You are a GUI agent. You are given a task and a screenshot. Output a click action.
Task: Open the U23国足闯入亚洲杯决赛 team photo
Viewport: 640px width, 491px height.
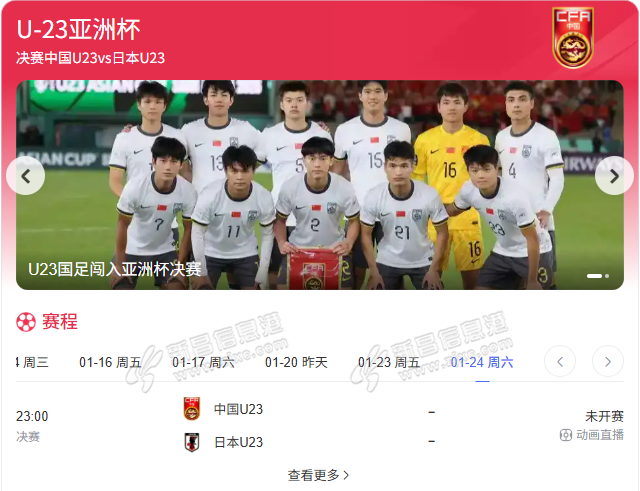click(320, 185)
